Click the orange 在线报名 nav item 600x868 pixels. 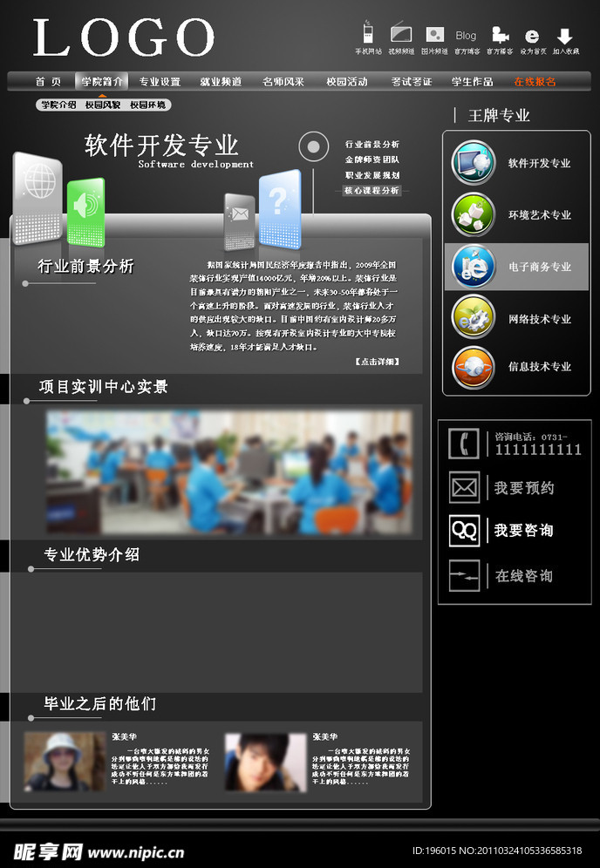pos(535,81)
